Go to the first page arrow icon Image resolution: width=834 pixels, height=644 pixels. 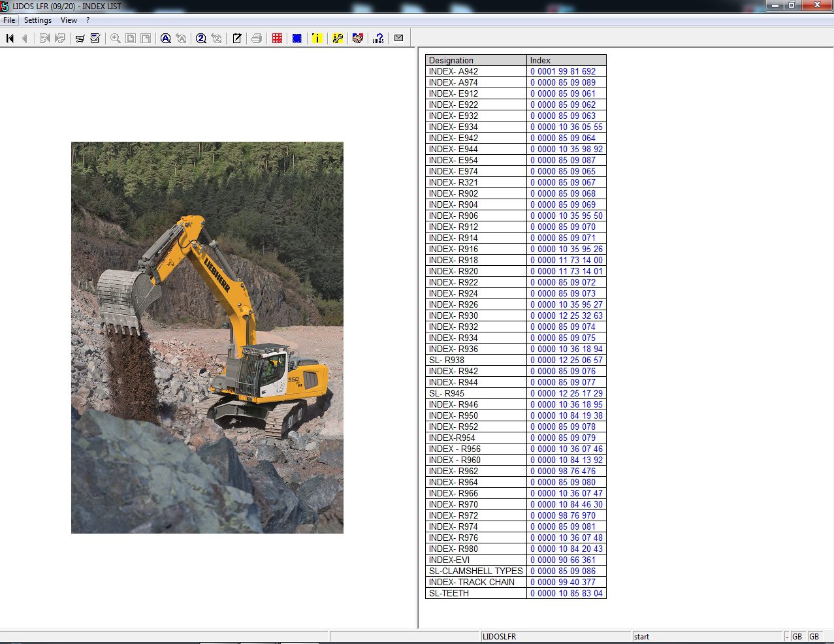10,39
